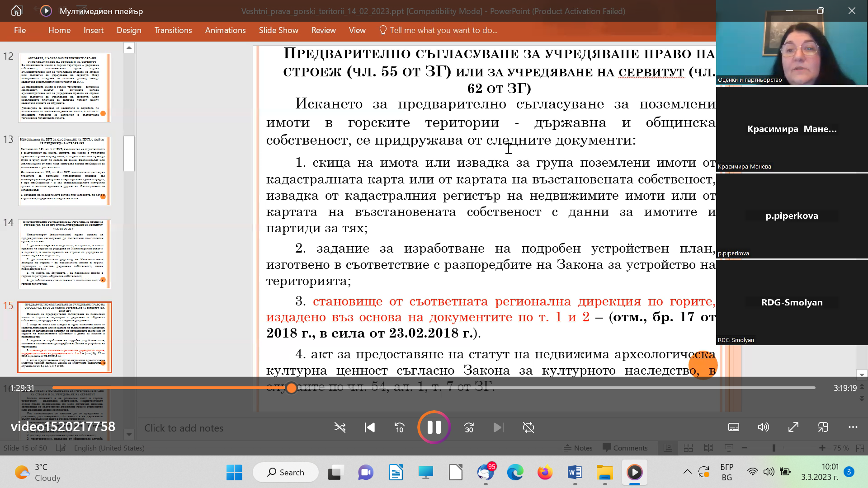Open the cast to device option
Screen dimensions: 868x488
(823, 427)
